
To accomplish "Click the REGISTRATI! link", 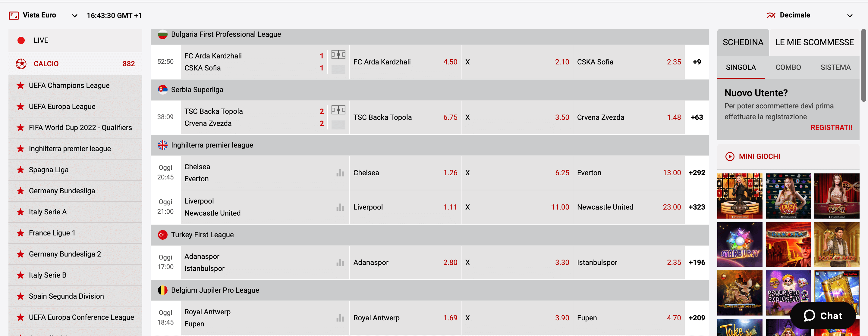I will coord(831,127).
